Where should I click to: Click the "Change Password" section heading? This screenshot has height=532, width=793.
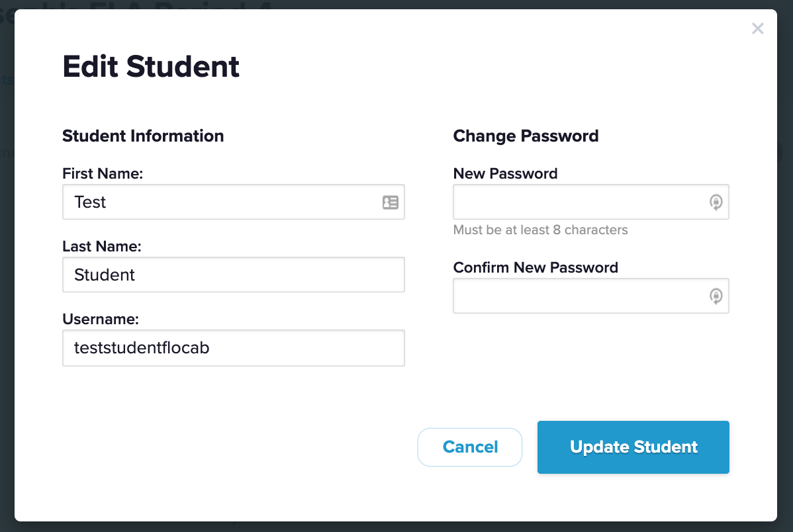526,136
